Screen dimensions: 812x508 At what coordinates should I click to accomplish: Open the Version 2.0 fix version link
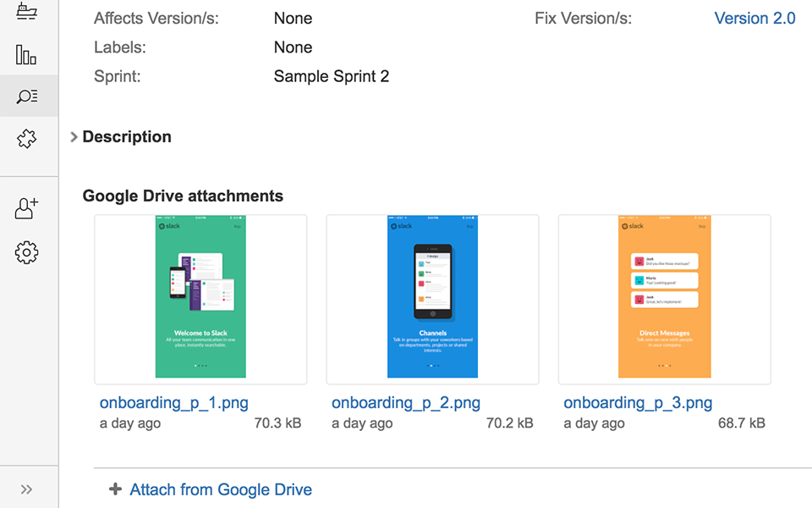coord(754,18)
